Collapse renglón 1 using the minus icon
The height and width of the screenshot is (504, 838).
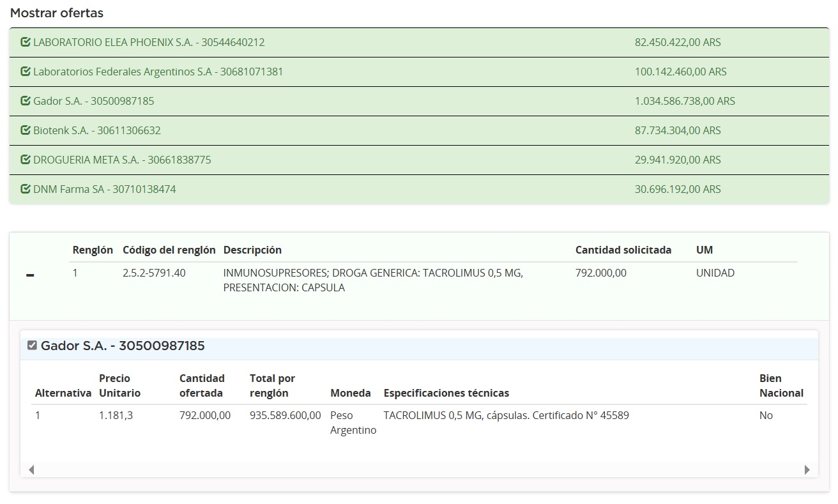[x=30, y=275]
